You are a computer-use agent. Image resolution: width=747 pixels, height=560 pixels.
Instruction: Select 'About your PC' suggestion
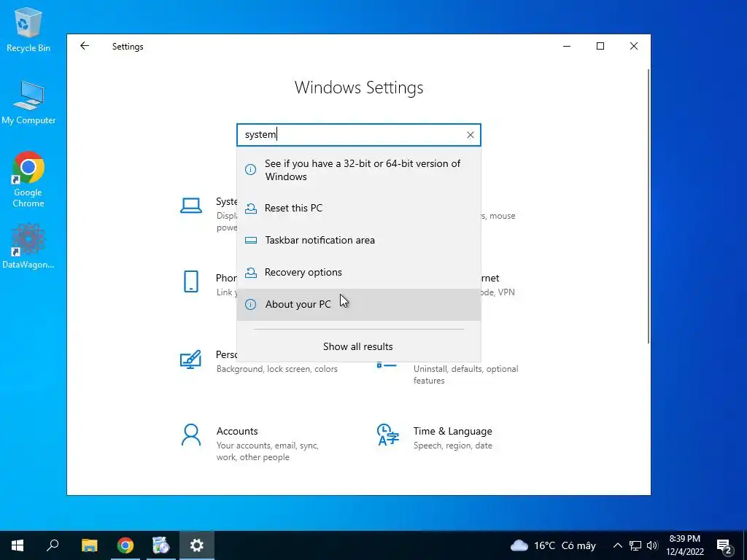click(x=359, y=304)
